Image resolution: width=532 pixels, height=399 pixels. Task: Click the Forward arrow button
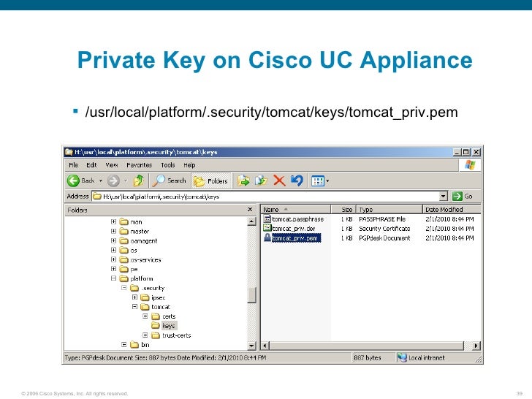tap(113, 180)
